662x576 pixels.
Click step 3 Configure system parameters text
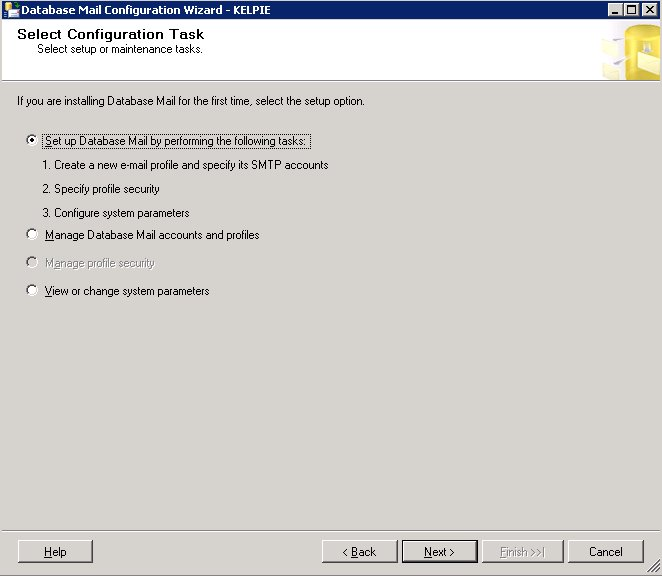coord(116,213)
